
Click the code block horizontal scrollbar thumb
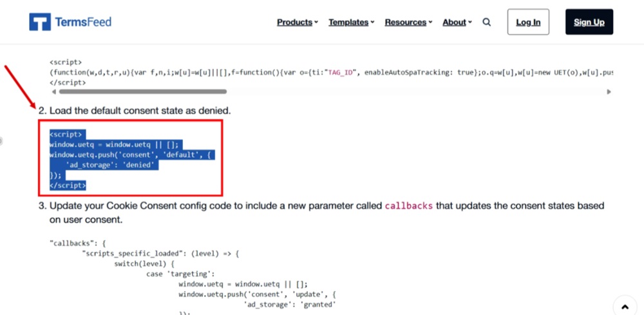click(142, 91)
